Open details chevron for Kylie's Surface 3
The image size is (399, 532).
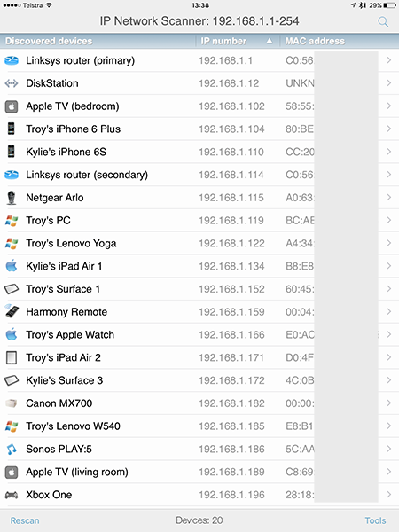coord(389,380)
